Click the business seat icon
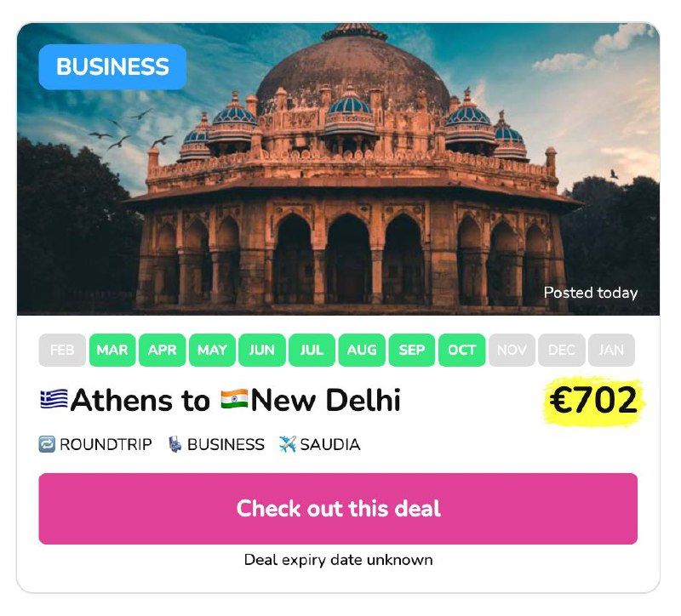 (x=175, y=444)
